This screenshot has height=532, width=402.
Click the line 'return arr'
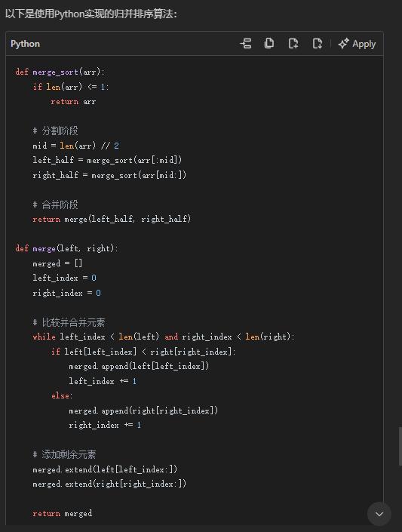click(x=73, y=101)
